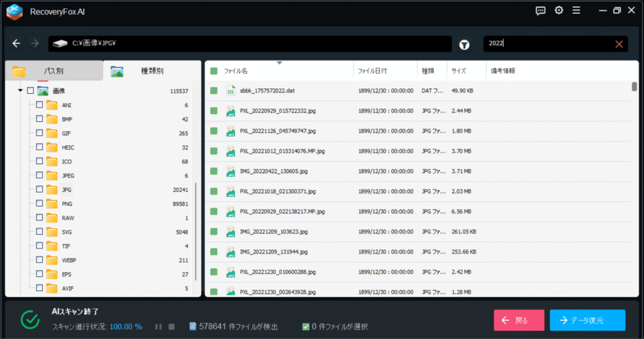This screenshot has width=644, height=339.
Task: Open settings gear in title bar
Action: (x=558, y=10)
